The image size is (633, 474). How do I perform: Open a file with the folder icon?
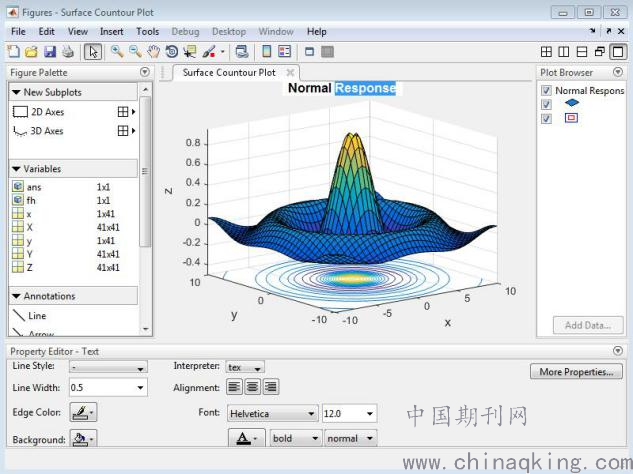(31, 52)
